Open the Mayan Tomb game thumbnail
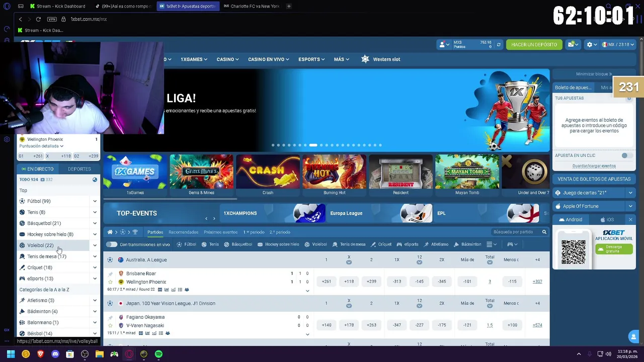The image size is (644, 362). point(467,172)
